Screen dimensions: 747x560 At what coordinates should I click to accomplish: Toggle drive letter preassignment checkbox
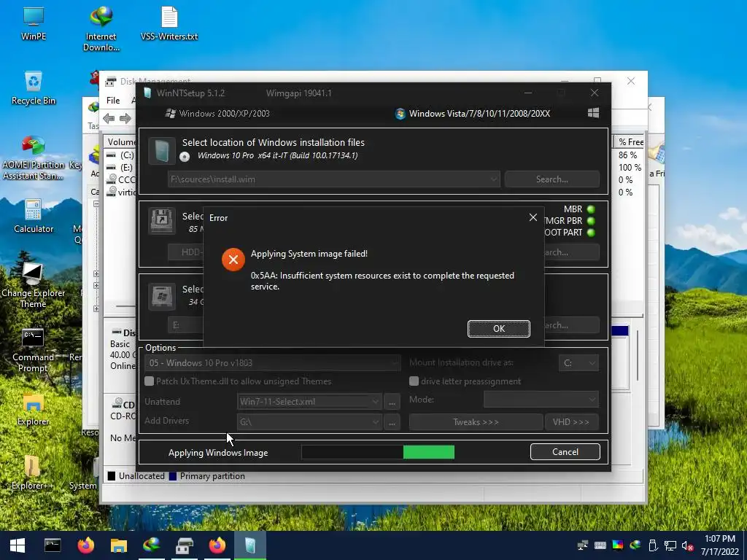click(x=414, y=381)
